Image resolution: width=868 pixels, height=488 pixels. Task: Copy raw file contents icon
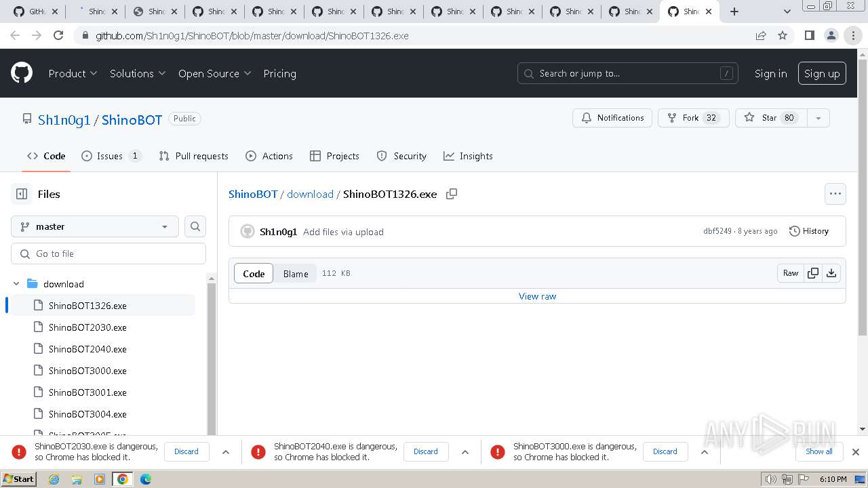[x=813, y=273]
